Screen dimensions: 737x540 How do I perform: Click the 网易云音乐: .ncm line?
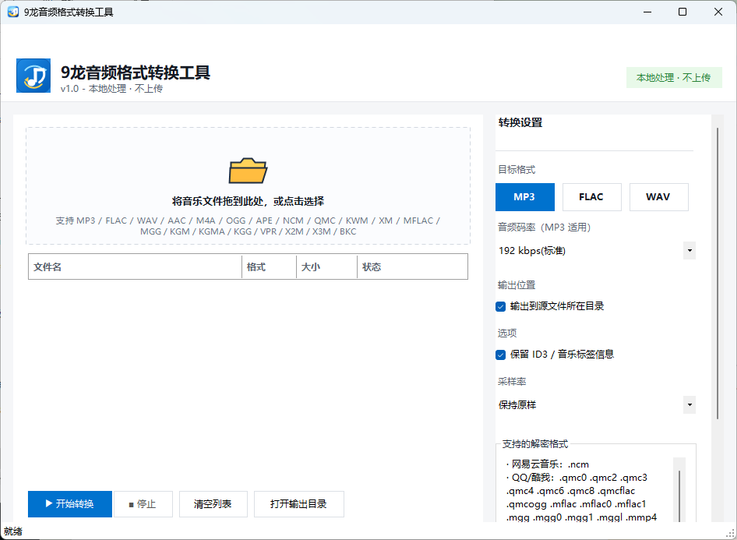548,464
